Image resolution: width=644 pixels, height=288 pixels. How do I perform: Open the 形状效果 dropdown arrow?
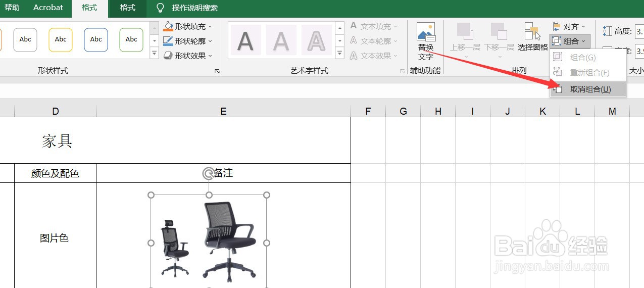pyautogui.click(x=210, y=56)
